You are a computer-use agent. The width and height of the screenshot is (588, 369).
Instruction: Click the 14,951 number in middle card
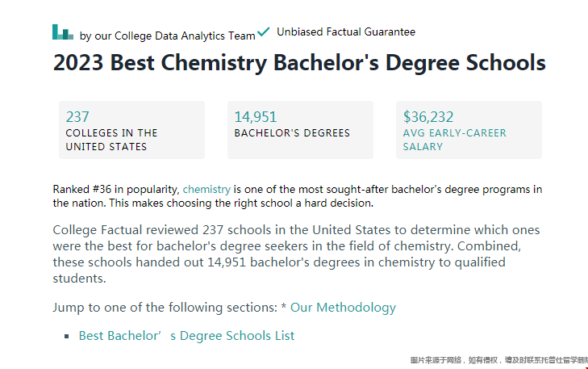[x=256, y=117]
